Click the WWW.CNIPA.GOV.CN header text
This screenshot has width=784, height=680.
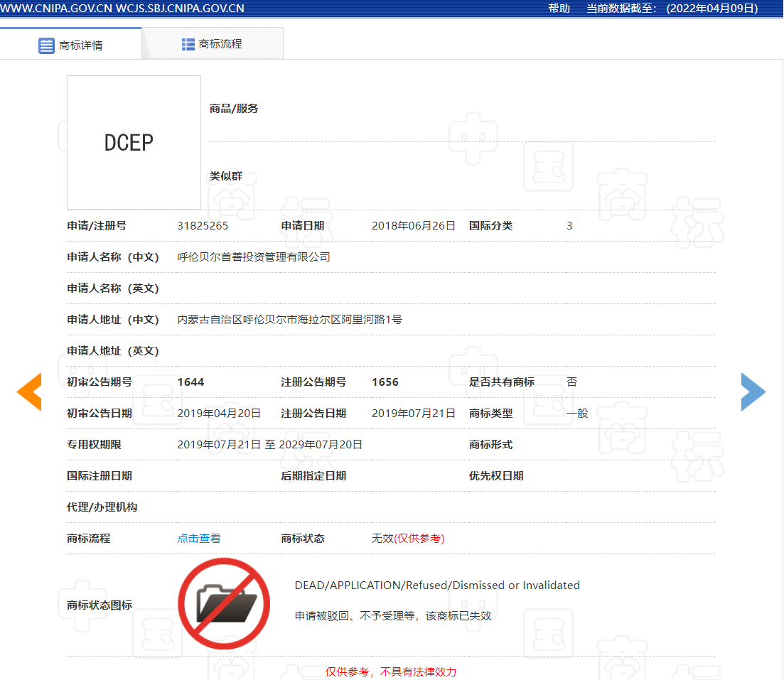pyautogui.click(x=56, y=9)
